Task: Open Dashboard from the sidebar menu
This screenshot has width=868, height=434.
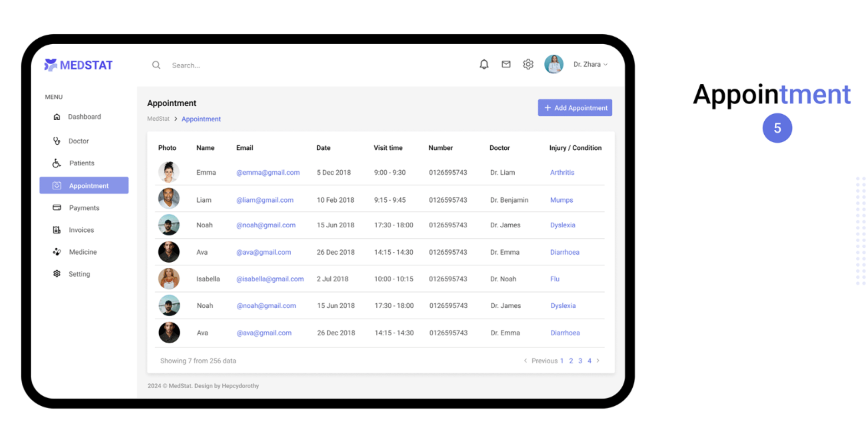Action: click(84, 117)
